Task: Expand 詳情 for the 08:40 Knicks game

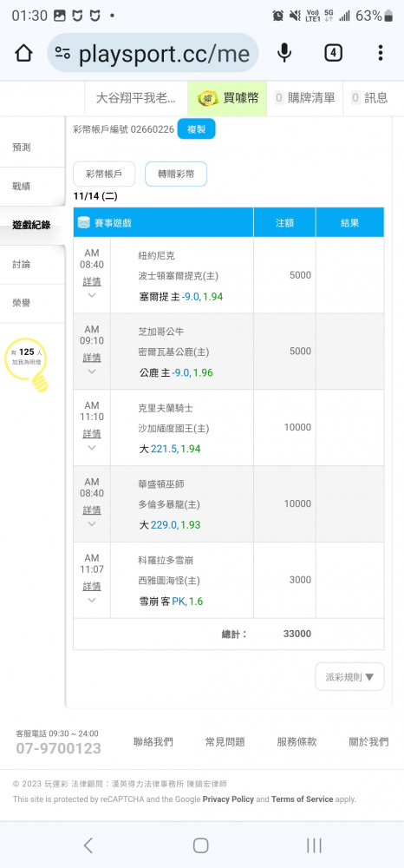Action: coord(92,282)
